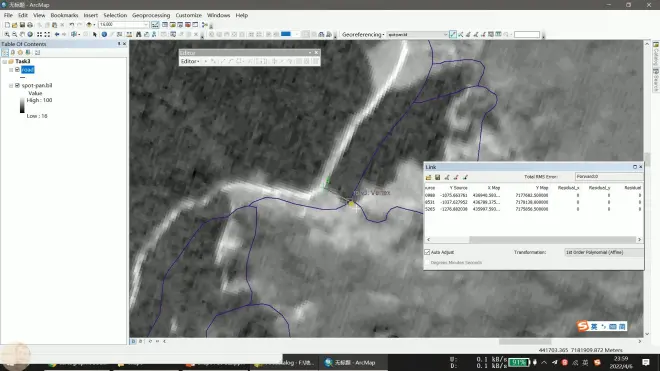660x371 pixels.
Task: Open the Bookmarks menu
Action: [64, 15]
